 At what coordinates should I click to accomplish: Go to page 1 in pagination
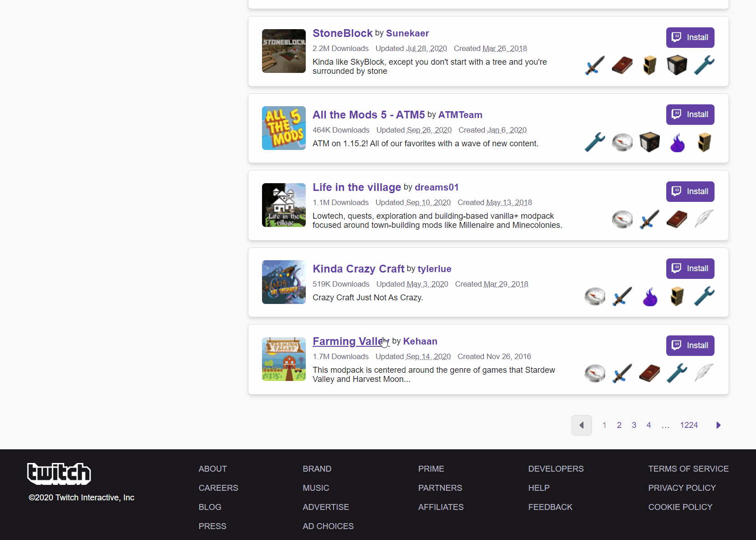[x=604, y=425]
